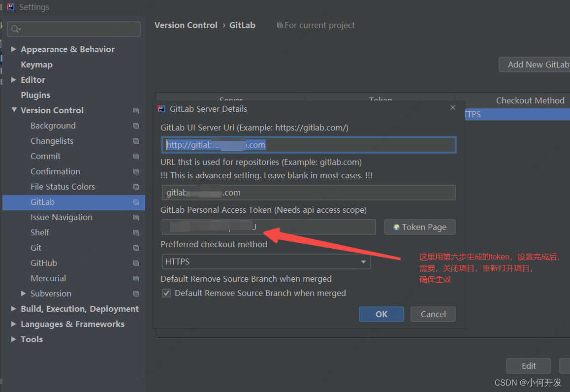The image size is (570, 392).
Task: Click the project-scope icon beside Changelists
Action: click(x=136, y=141)
